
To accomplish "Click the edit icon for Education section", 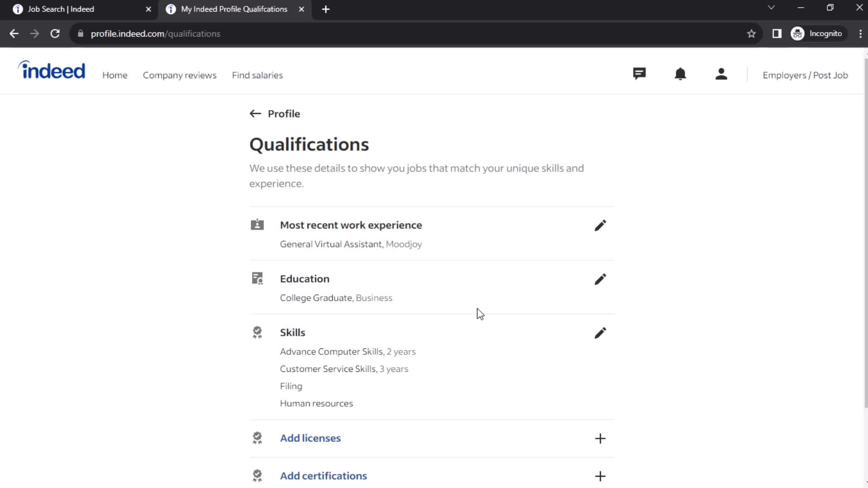I will 600,279.
